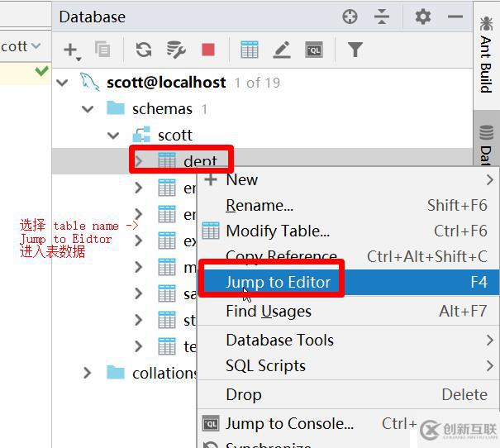
Task: Open Data Source Properties wrench icon
Action: [176, 50]
